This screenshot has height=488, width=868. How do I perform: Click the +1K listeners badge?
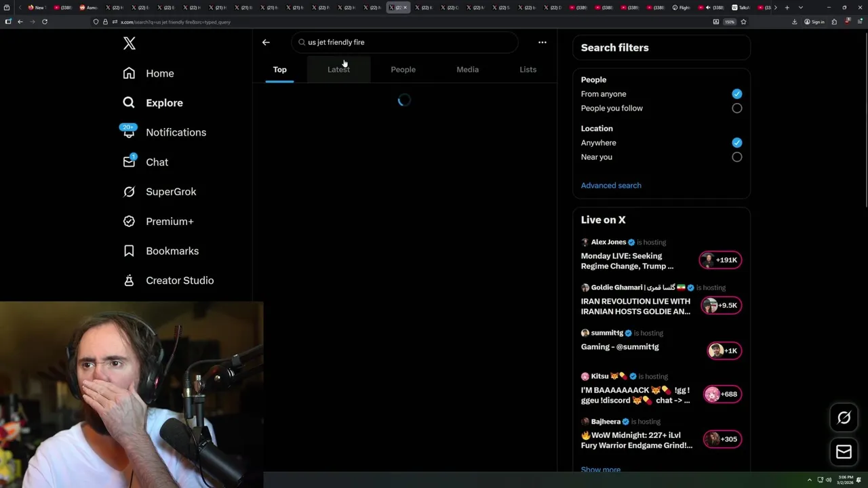click(x=724, y=350)
